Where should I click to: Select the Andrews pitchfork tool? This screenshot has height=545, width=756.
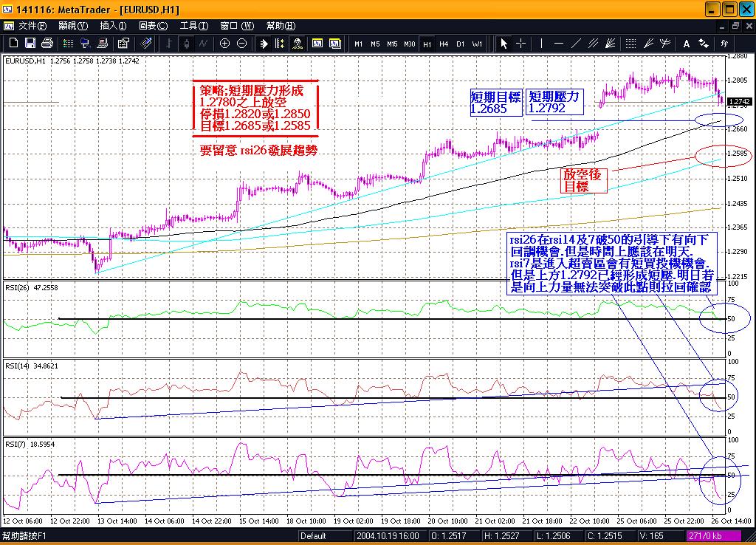pyautogui.click(x=665, y=44)
